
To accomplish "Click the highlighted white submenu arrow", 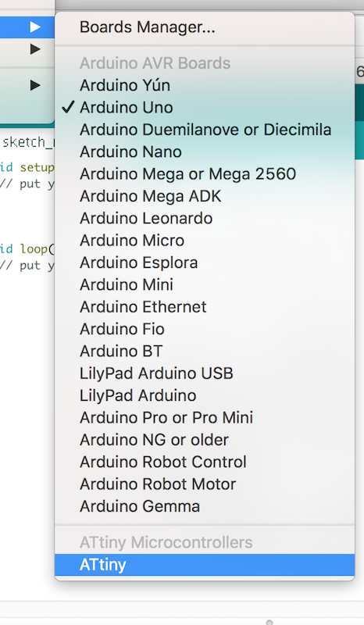I will [35, 27].
